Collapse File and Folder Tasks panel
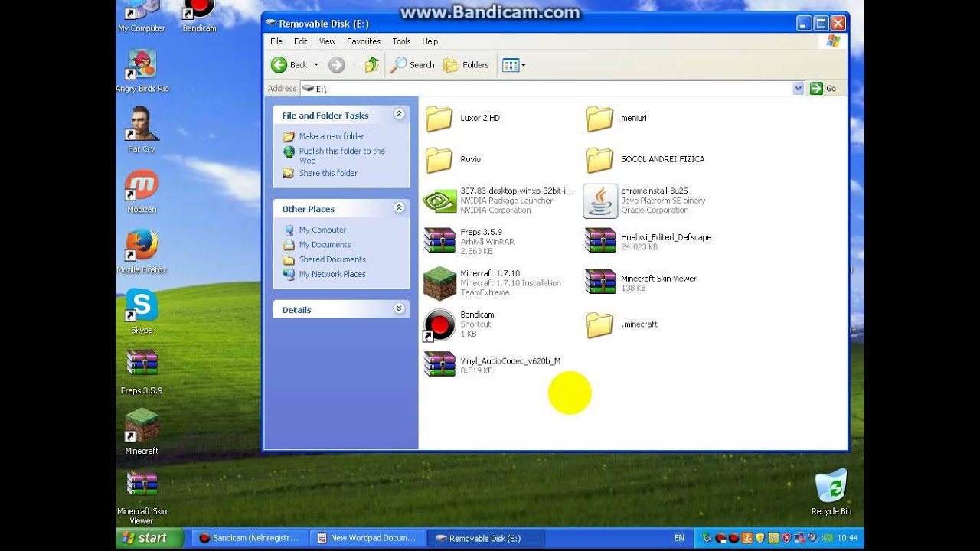The width and height of the screenshot is (980, 551). tap(399, 115)
